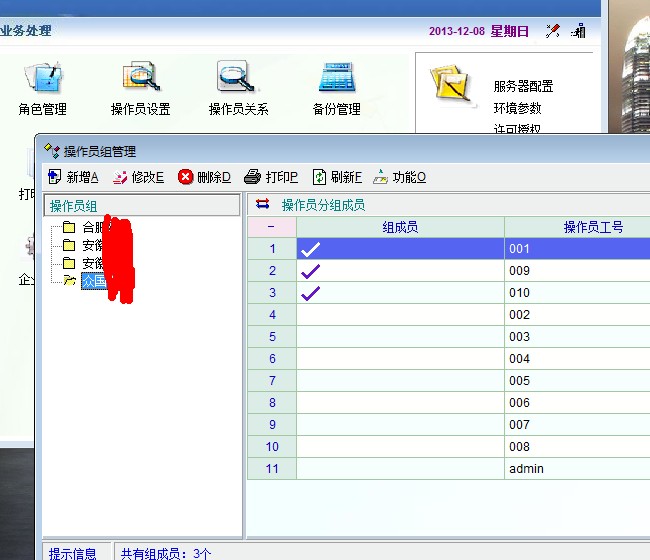Open 操作员设置 (operator settings) icon
Screen dimensions: 650x560
point(140,86)
